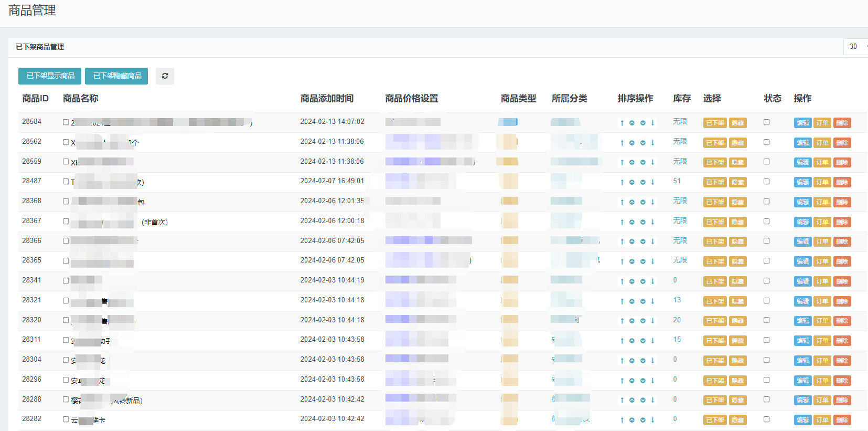
Task: Click the refresh icon button
Action: click(165, 76)
